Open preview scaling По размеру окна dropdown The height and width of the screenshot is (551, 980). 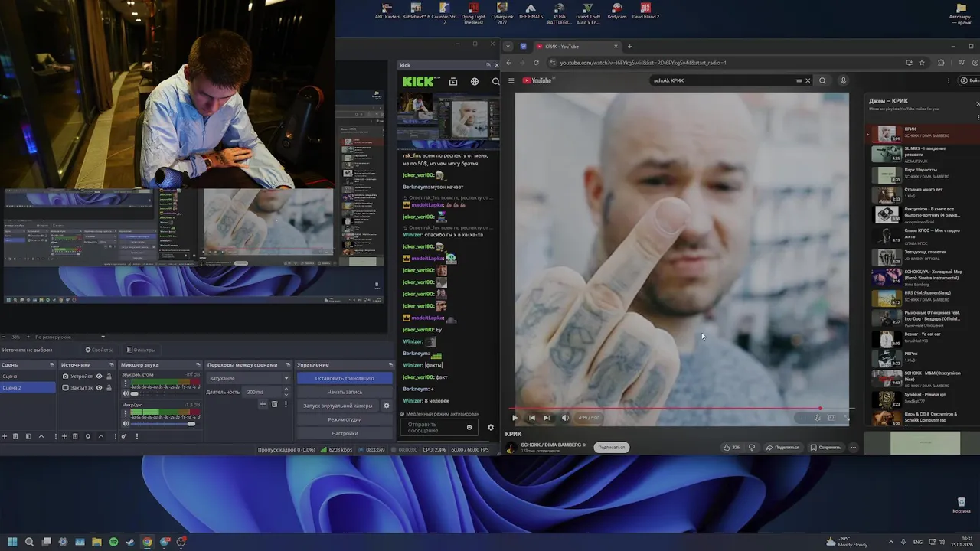pos(69,337)
